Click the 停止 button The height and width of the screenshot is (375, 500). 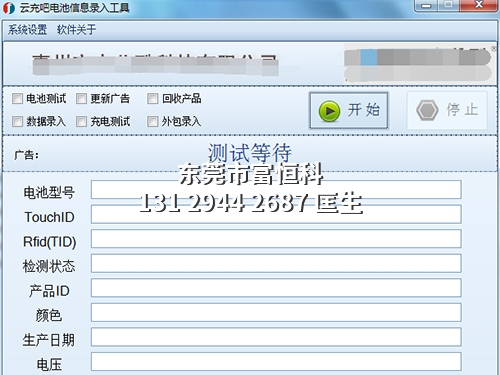447,110
